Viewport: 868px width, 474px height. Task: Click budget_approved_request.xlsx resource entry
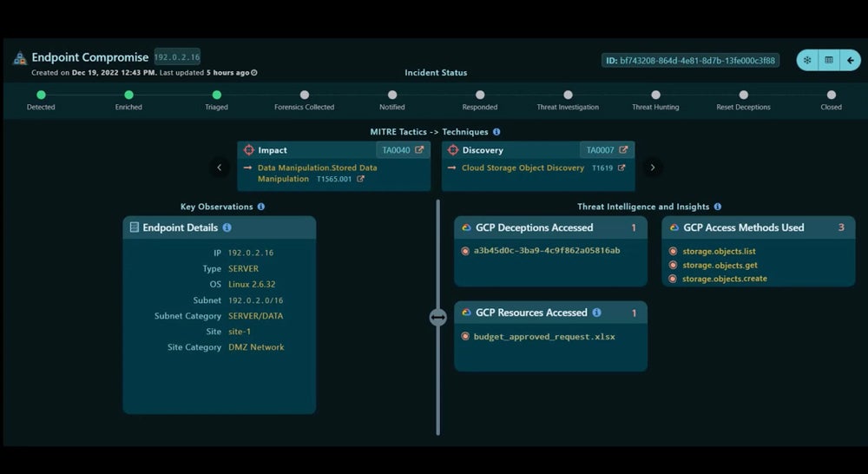tap(544, 336)
